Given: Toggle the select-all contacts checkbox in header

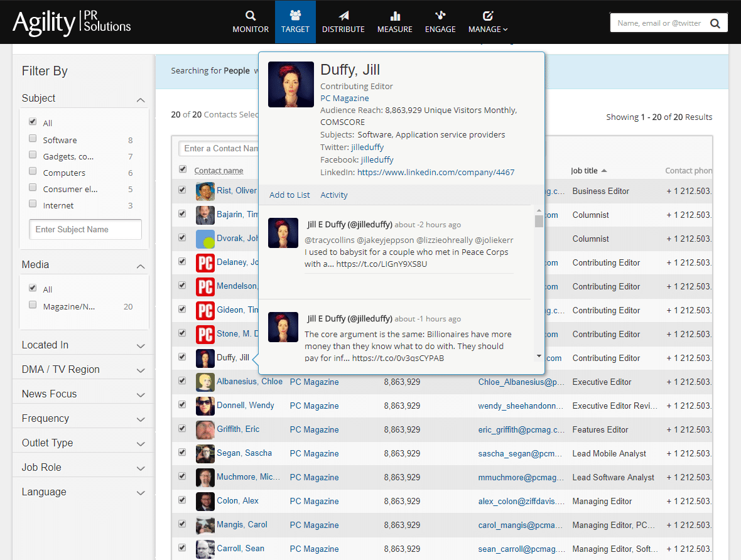Looking at the screenshot, I should click(182, 169).
